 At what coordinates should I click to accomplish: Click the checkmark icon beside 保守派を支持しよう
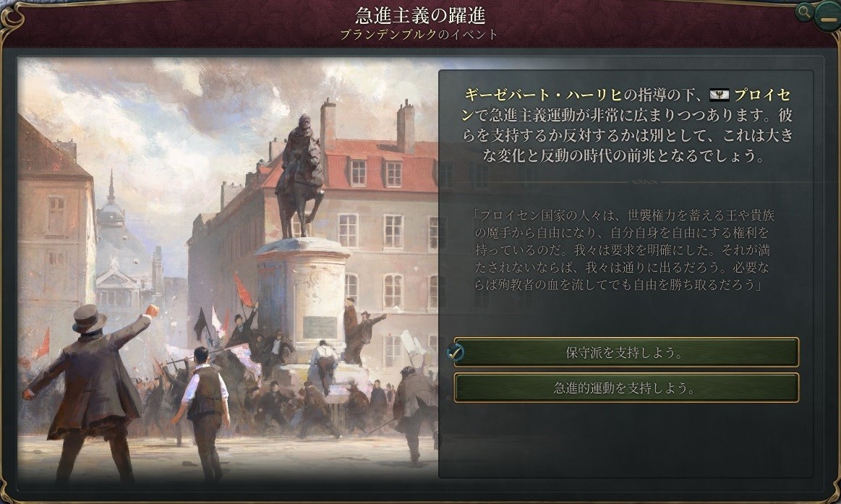456,352
